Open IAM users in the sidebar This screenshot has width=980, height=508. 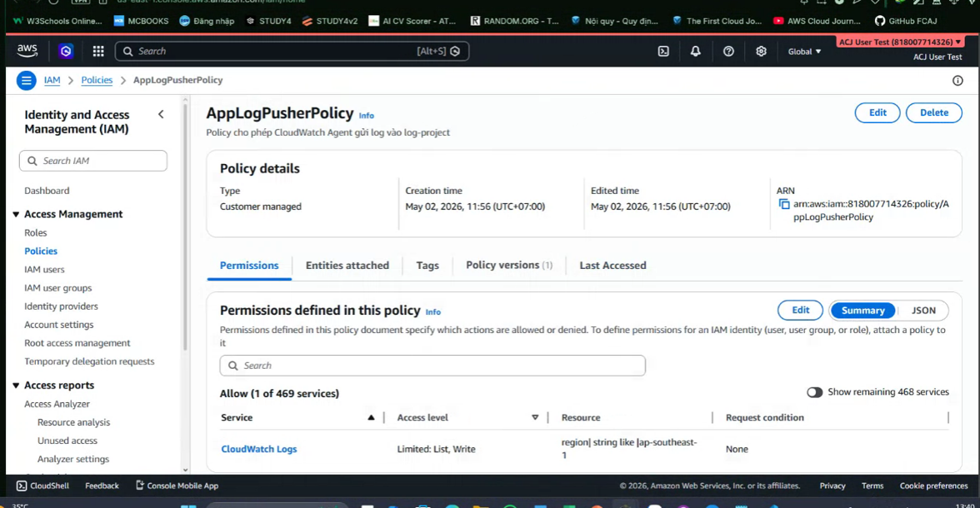(44, 269)
